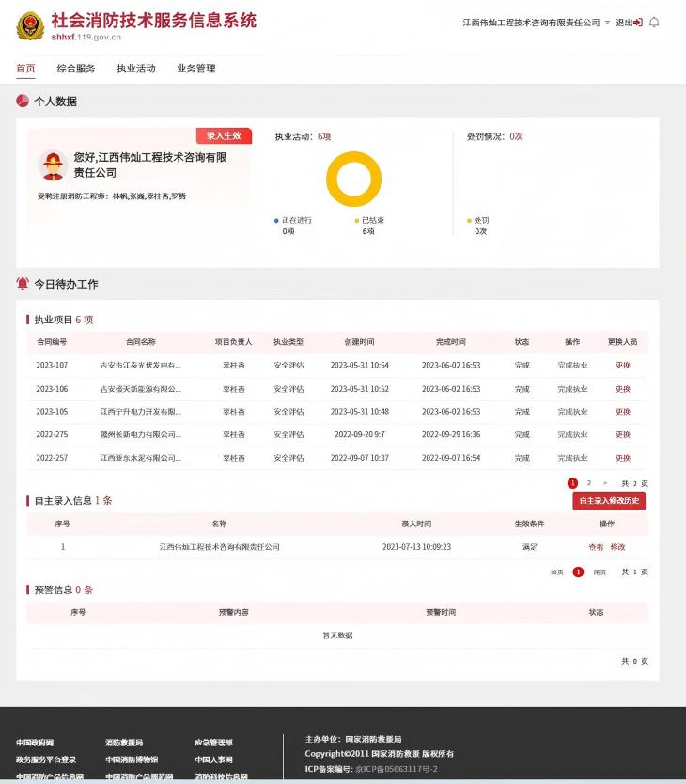Toggle the 正在进行 legend item in chart

coord(295,221)
